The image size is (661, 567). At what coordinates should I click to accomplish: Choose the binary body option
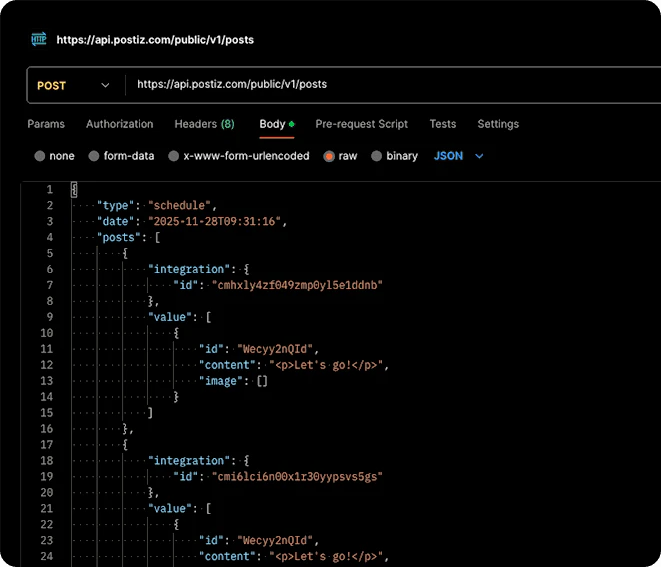(x=377, y=156)
